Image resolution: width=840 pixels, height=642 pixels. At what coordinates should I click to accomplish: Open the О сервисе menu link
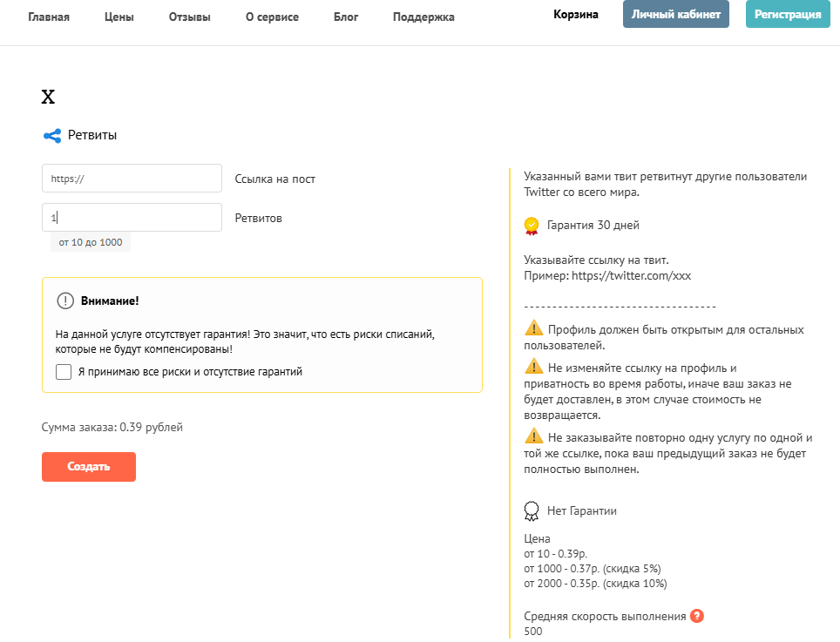[272, 17]
